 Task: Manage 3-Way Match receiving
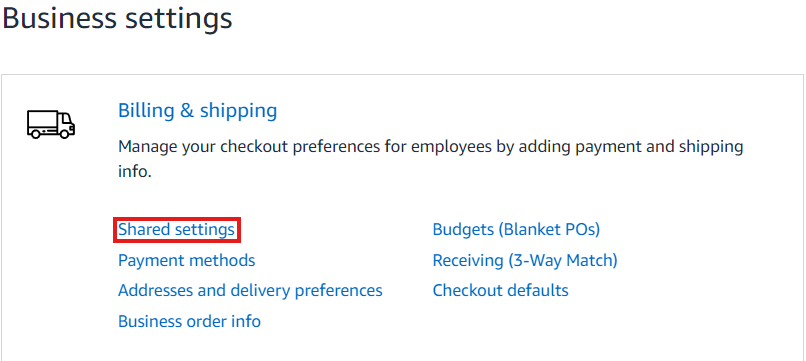click(x=525, y=260)
